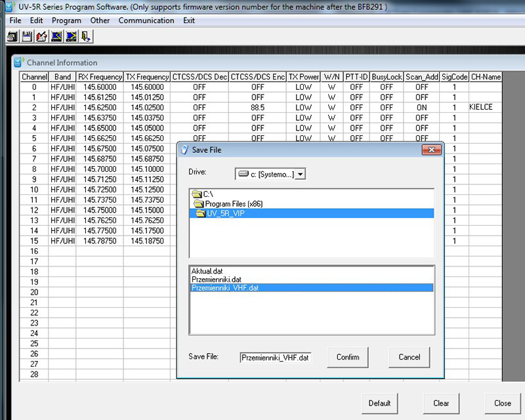Click the Open file toolbar icon
This screenshot has height=420, width=525.
[x=12, y=36]
